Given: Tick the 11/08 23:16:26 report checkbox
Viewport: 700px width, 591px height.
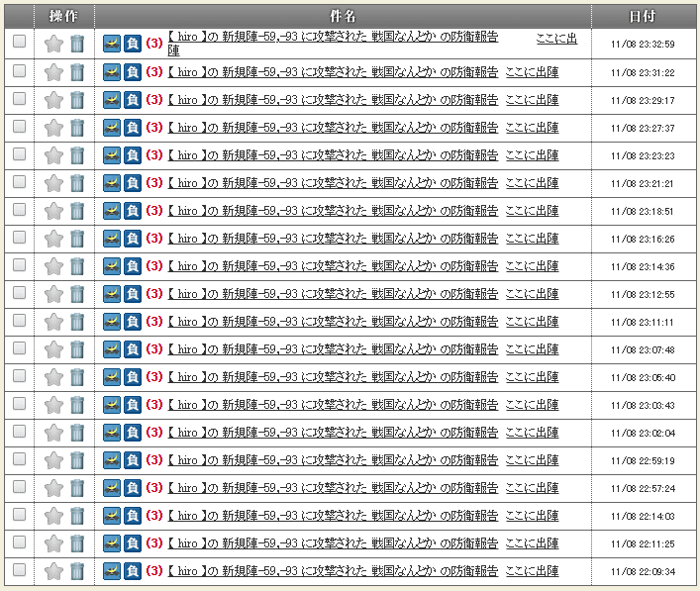Looking at the screenshot, I should coord(19,237).
